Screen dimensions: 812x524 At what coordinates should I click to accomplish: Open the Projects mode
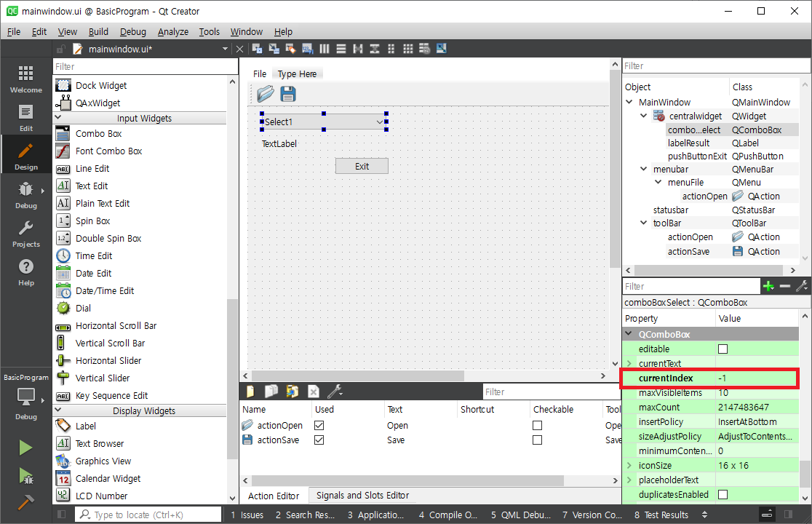(26, 234)
